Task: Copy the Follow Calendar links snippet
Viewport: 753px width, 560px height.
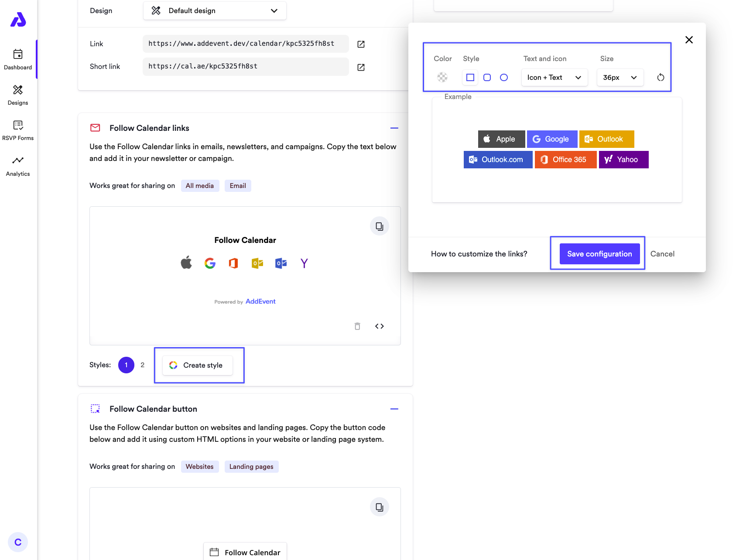Action: [x=380, y=226]
